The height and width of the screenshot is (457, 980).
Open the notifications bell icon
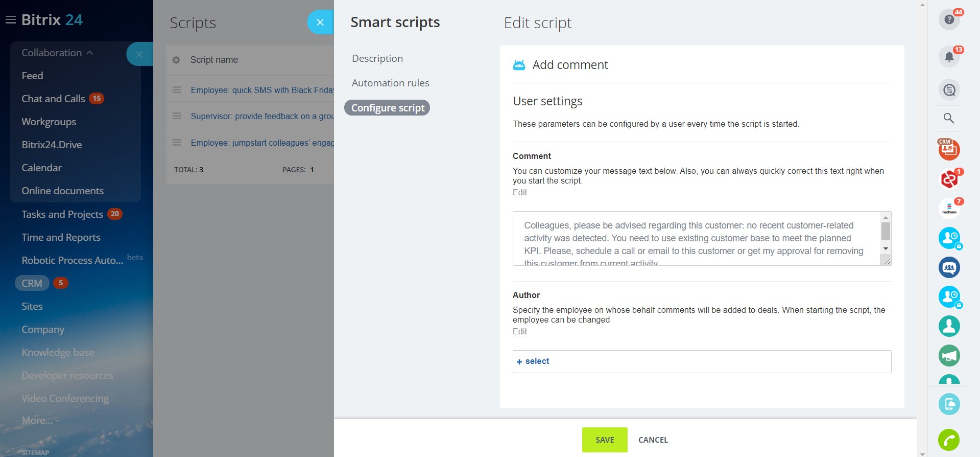click(x=949, y=56)
